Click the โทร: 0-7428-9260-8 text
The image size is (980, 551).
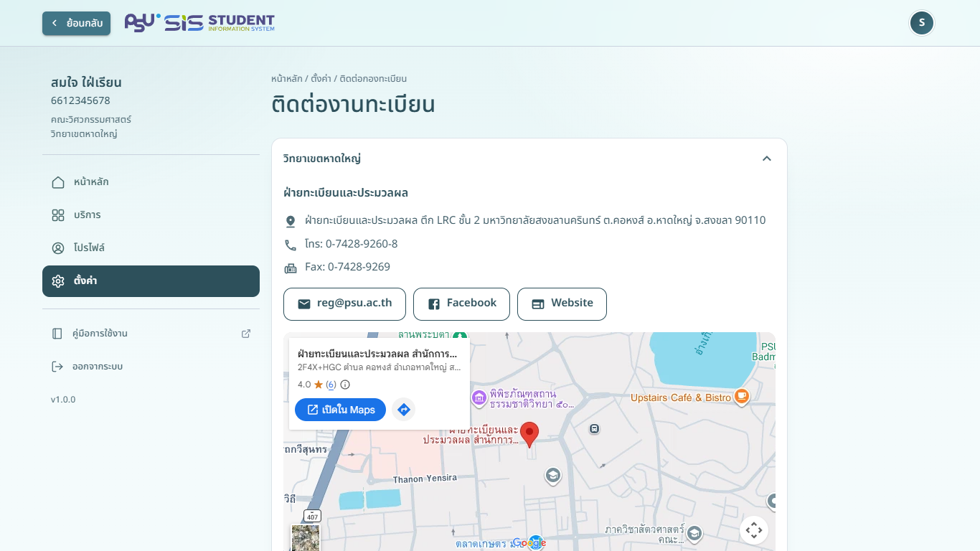(x=351, y=244)
